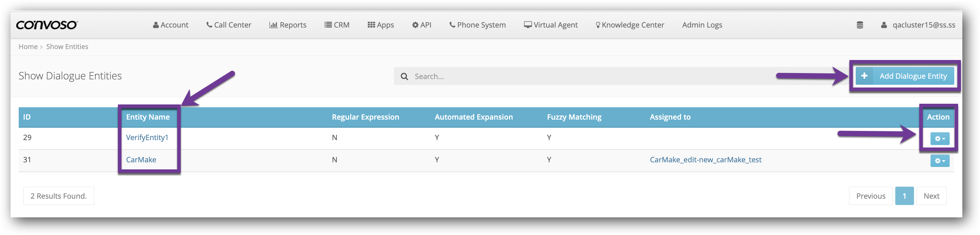Open the Reports menu

point(288,25)
